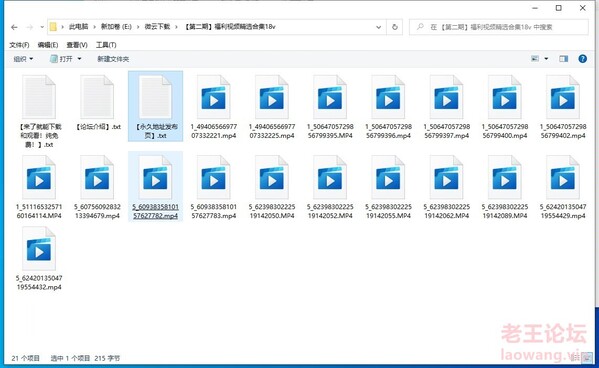This screenshot has height=368, width=599.
Task: Select video 5_6239830222519142062.MP4
Action: coord(447,187)
